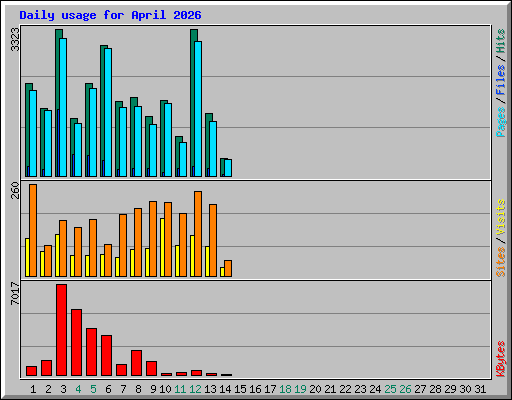
Task: Click day label 14 on the x-axis
Action: (x=225, y=389)
